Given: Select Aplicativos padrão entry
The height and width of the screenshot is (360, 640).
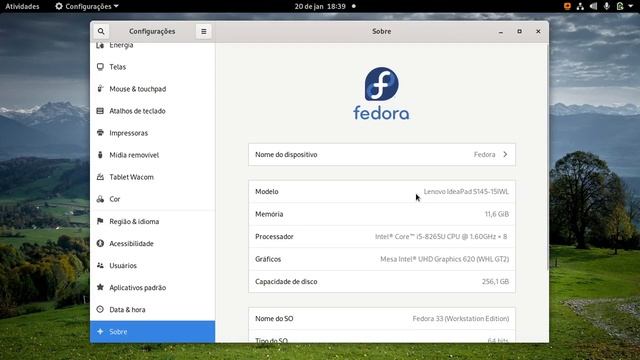Looking at the screenshot, I should point(152,288).
